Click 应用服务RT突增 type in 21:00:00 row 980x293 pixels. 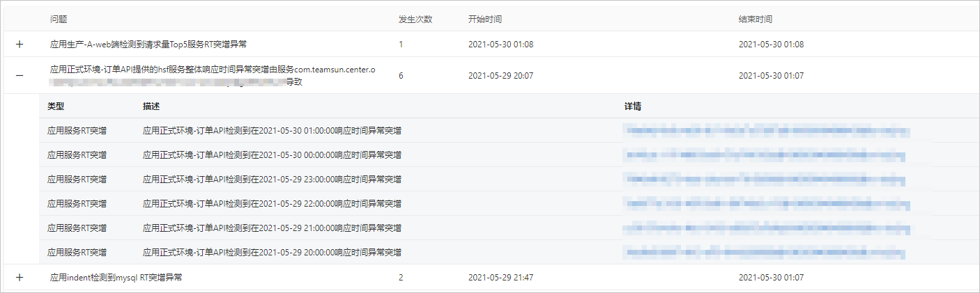(x=77, y=228)
